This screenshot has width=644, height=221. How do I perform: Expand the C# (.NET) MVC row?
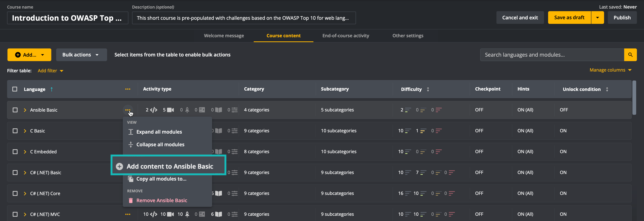pos(25,214)
